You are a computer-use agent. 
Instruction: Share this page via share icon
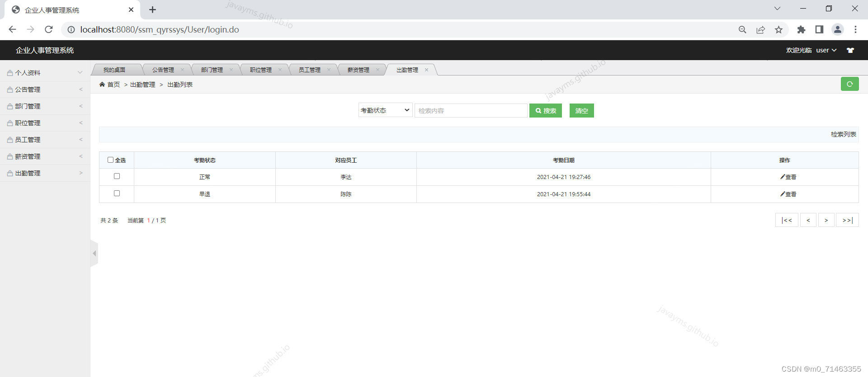pyautogui.click(x=760, y=29)
